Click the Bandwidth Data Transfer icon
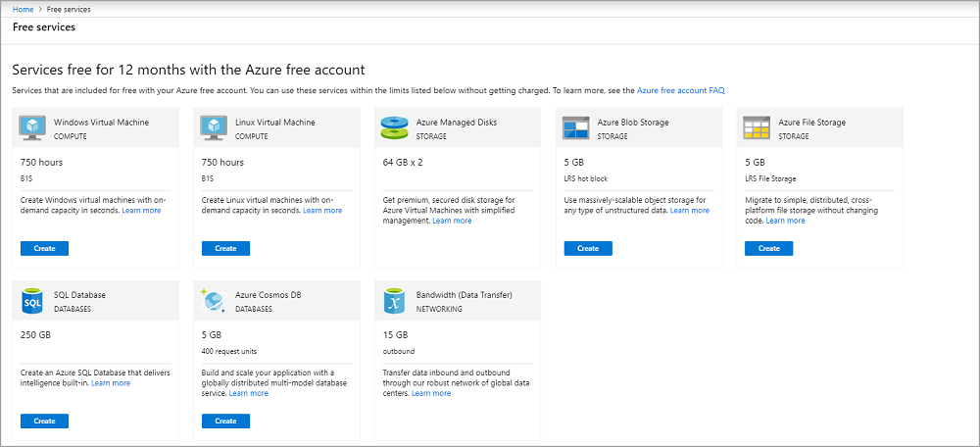Screen dimensions: 980x447 (394, 300)
